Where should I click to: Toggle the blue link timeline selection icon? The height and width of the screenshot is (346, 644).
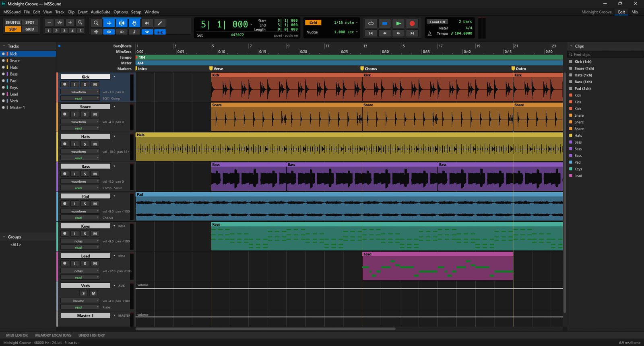[109, 32]
